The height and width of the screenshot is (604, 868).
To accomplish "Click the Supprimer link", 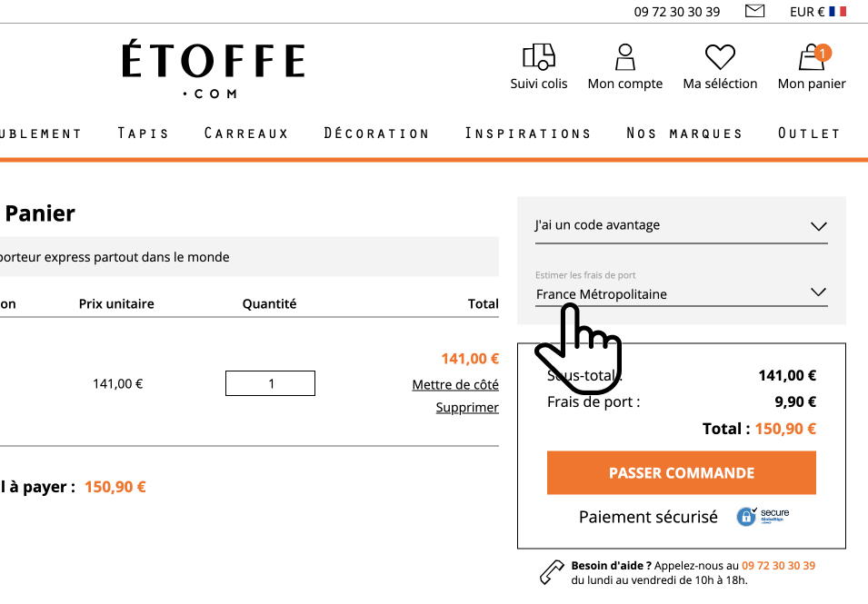I will [x=467, y=408].
